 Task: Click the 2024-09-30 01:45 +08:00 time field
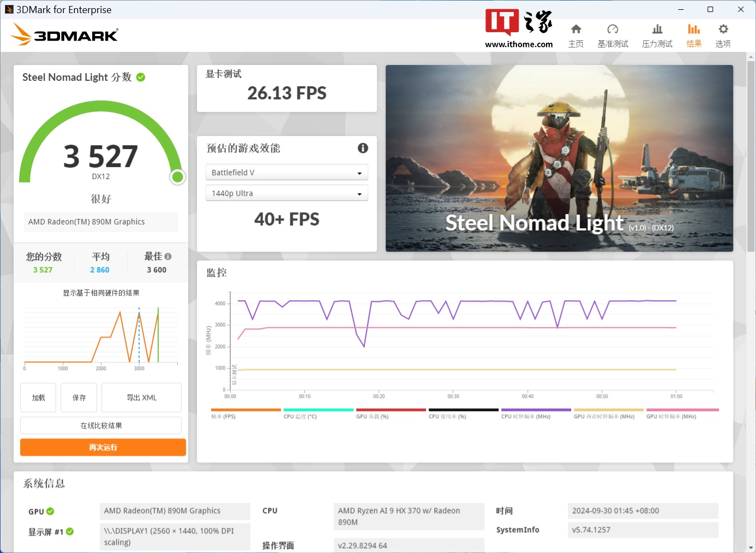643,511
